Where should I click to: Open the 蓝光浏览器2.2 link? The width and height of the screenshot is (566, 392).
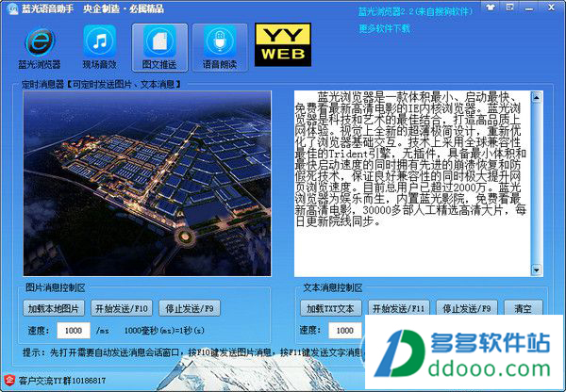coord(415,11)
